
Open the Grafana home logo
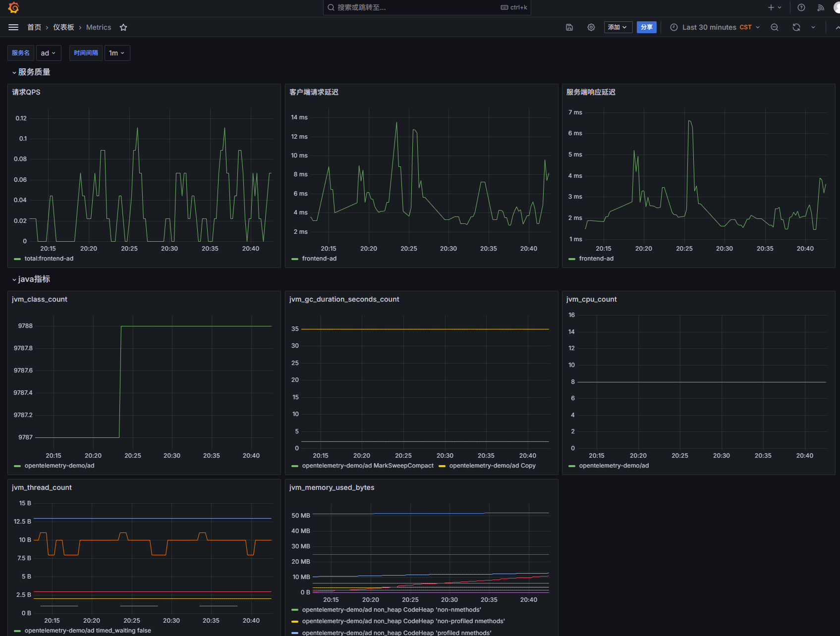click(x=13, y=7)
